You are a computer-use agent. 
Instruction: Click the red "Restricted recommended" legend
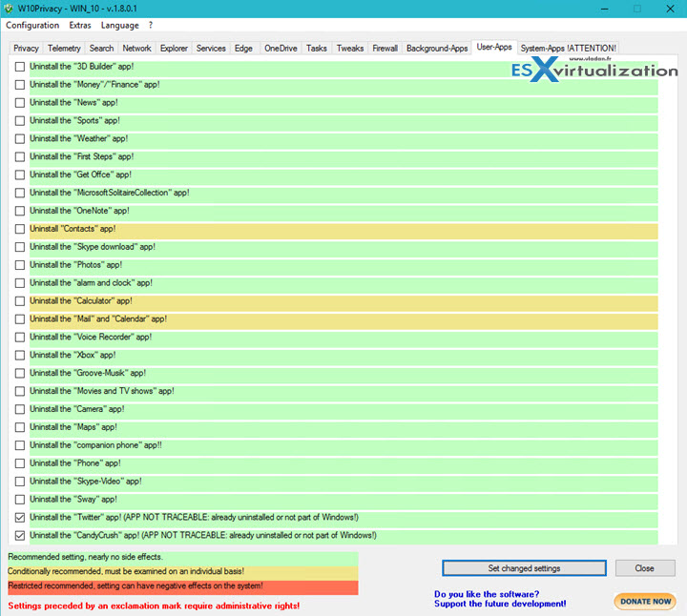[182, 586]
